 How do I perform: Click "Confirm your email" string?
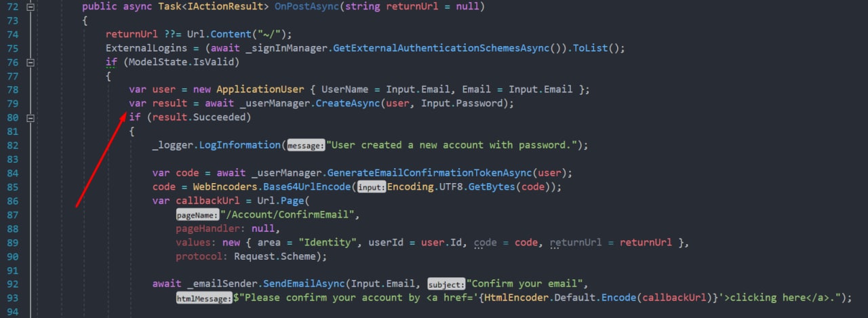(x=525, y=284)
